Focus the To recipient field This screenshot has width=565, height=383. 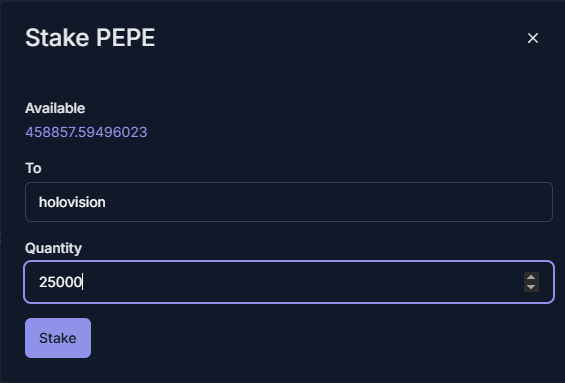tap(289, 202)
